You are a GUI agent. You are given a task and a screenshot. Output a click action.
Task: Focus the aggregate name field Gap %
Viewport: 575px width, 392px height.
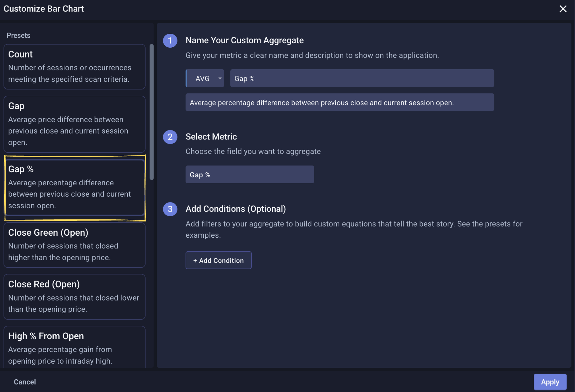pyautogui.click(x=362, y=78)
